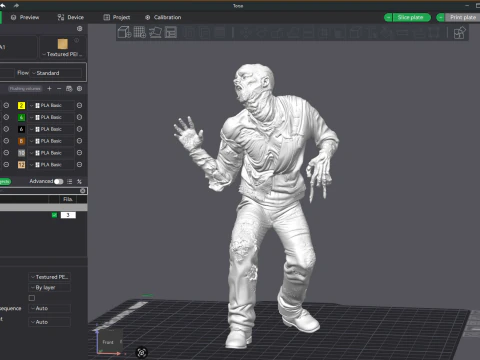Open filament 6 PLA Basic dropdown
The width and height of the screenshot is (480, 360).
click(51, 129)
